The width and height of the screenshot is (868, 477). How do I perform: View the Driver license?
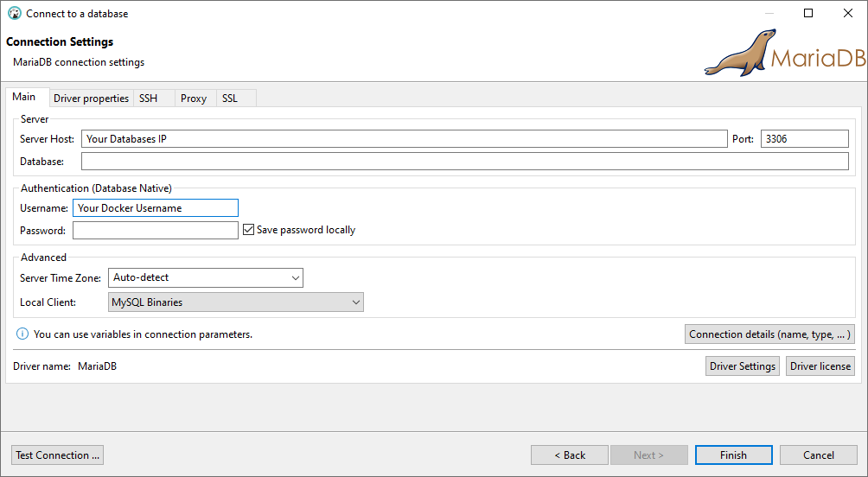820,366
